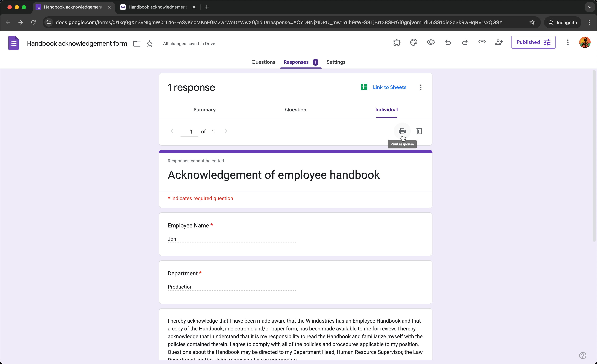Click the Published button

click(533, 42)
